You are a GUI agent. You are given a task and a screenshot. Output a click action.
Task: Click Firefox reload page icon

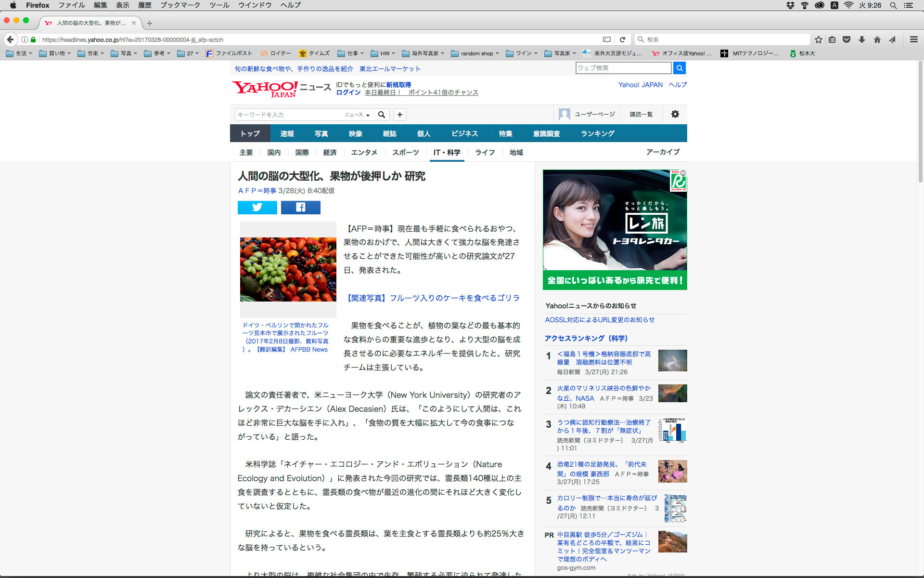tap(622, 39)
